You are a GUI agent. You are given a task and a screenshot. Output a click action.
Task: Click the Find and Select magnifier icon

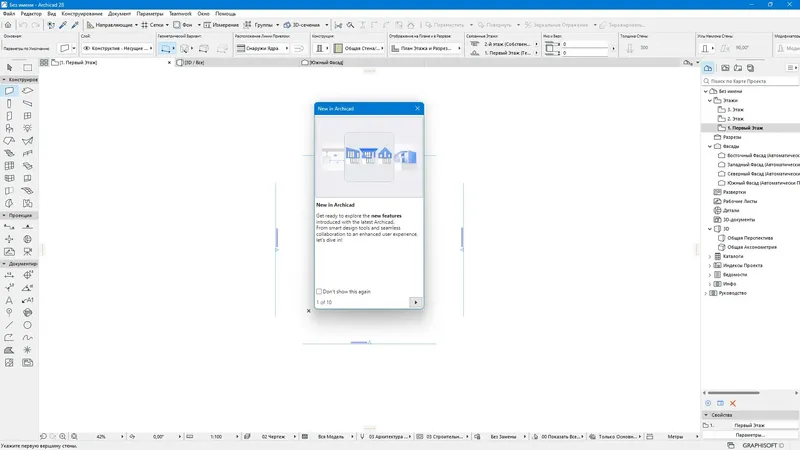point(351,24)
